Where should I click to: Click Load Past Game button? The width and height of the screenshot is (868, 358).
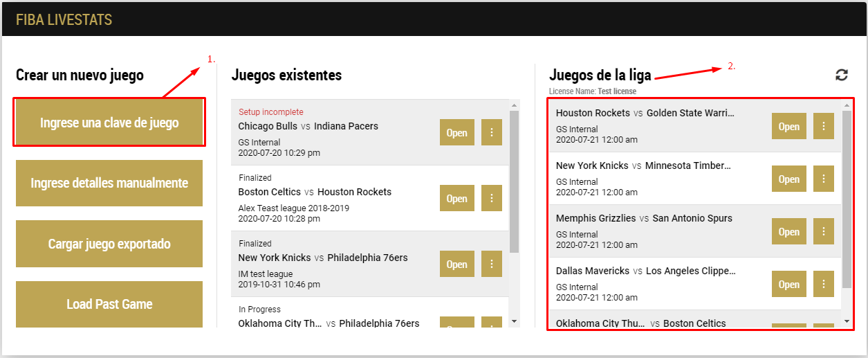(x=109, y=304)
